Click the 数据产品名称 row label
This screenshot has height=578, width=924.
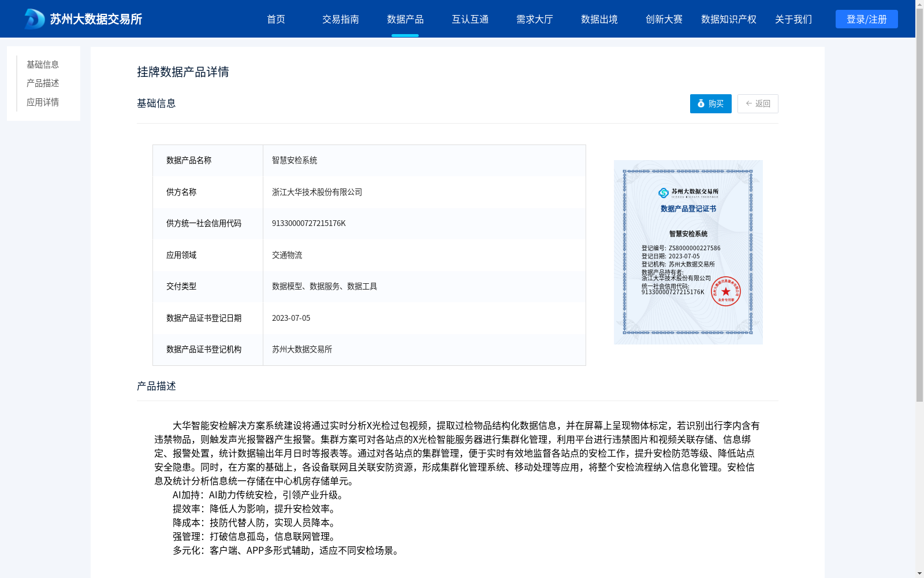(x=189, y=160)
